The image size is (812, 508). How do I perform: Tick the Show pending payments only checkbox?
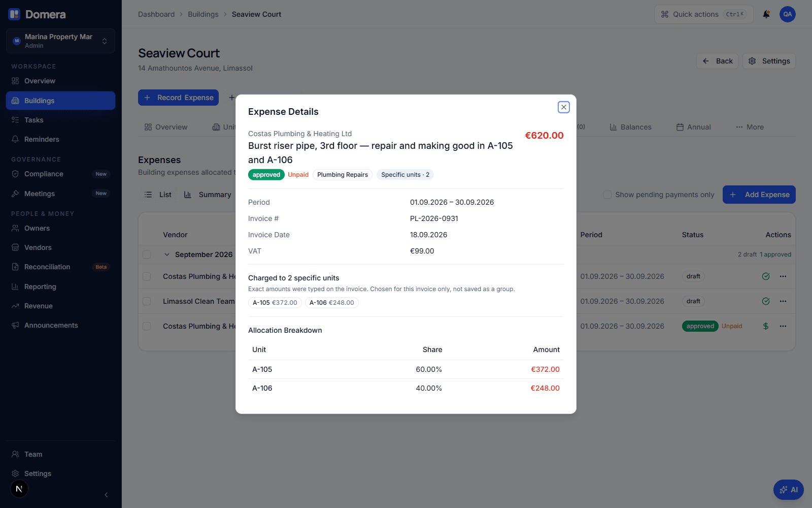point(607,195)
